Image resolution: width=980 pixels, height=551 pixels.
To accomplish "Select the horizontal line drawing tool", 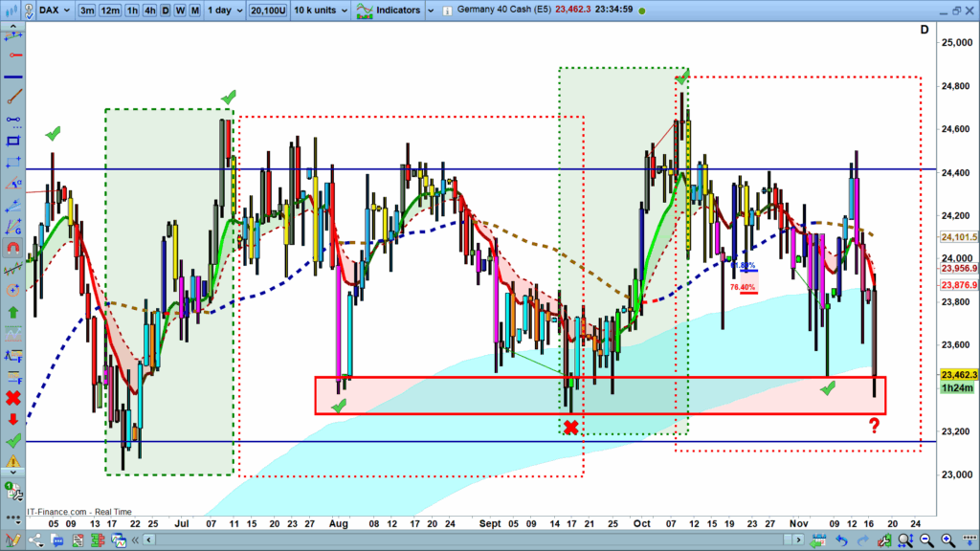I will click(x=13, y=76).
